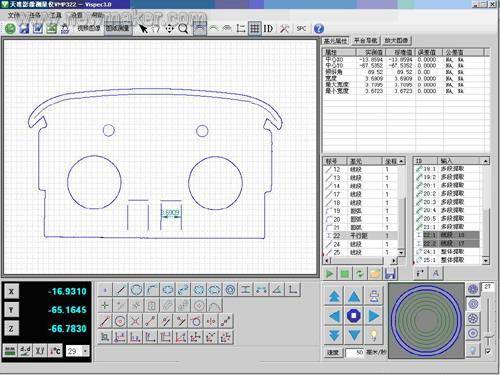Open the first menu in menu bar
The image size is (500, 375).
(14, 15)
